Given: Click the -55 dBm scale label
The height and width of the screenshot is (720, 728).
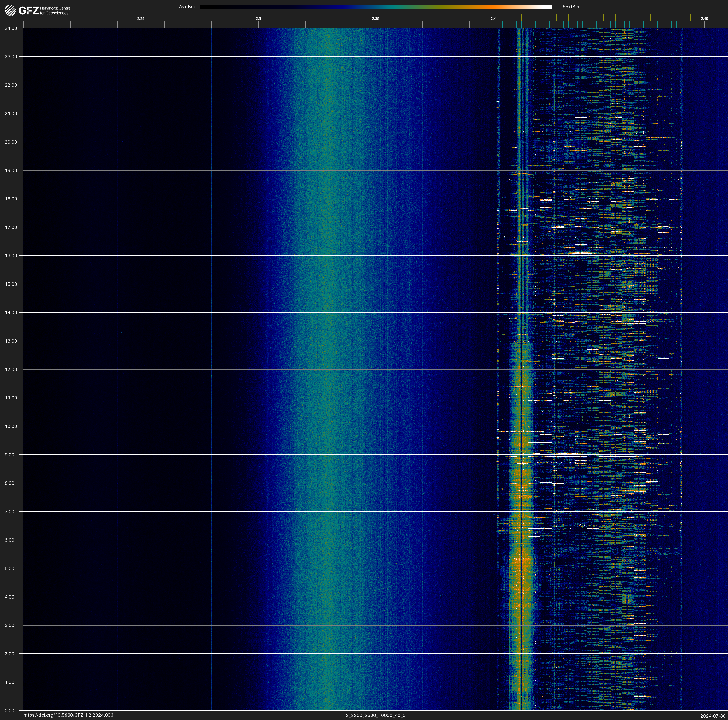Looking at the screenshot, I should pos(570,7).
